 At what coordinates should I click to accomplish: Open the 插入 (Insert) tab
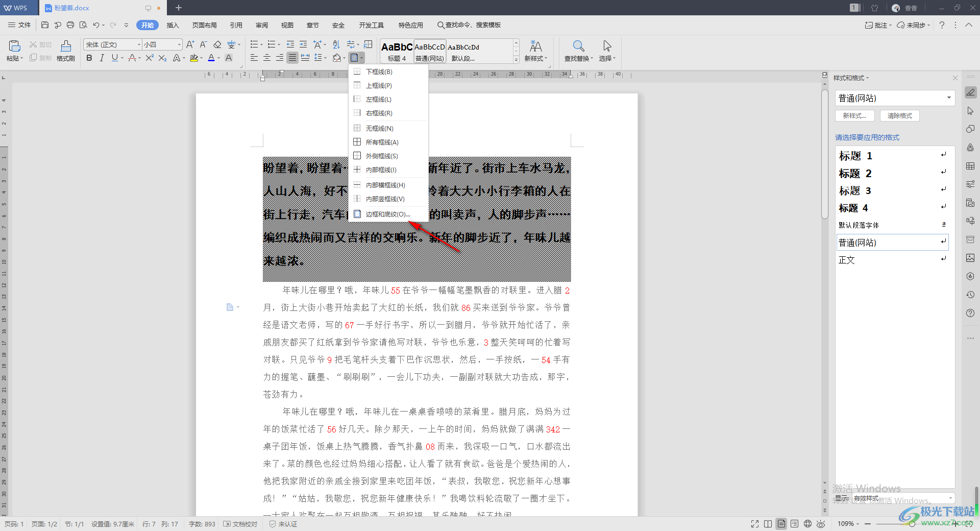[x=173, y=25]
